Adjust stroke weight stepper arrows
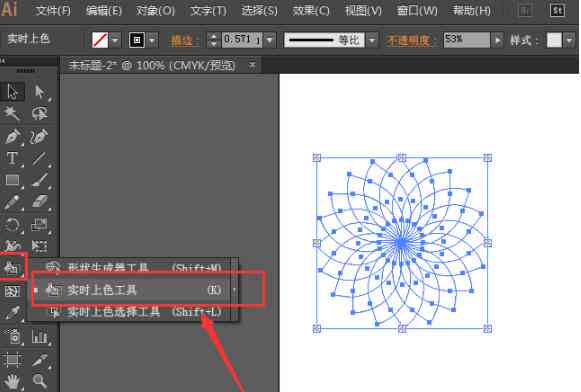The image size is (581, 392). click(213, 40)
